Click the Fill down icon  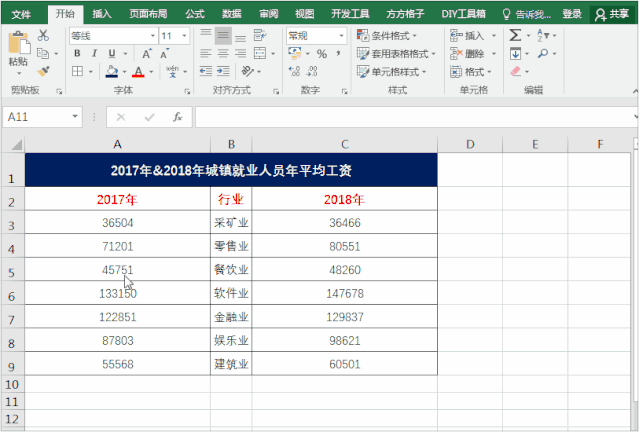click(515, 53)
